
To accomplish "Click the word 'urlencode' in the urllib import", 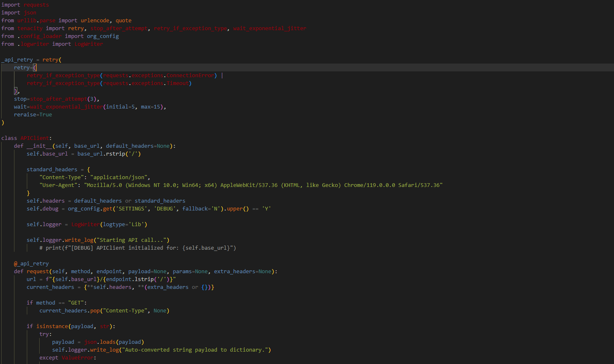I will [95, 21].
